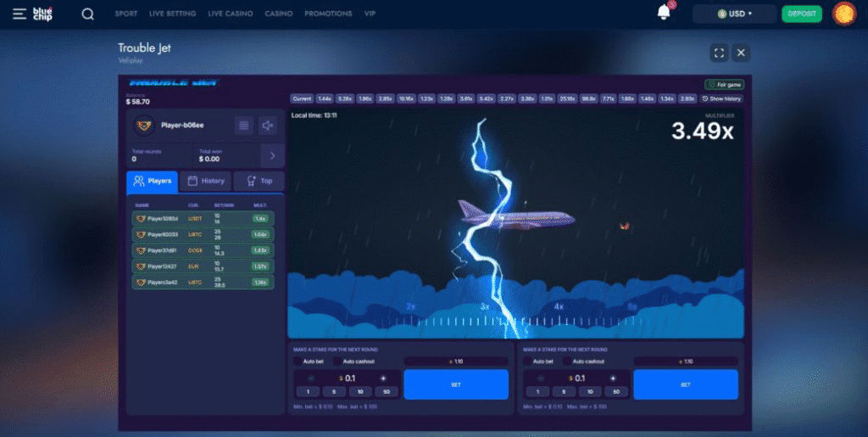Open the USD currency dropdown
This screenshot has width=868, height=437.
click(x=734, y=14)
